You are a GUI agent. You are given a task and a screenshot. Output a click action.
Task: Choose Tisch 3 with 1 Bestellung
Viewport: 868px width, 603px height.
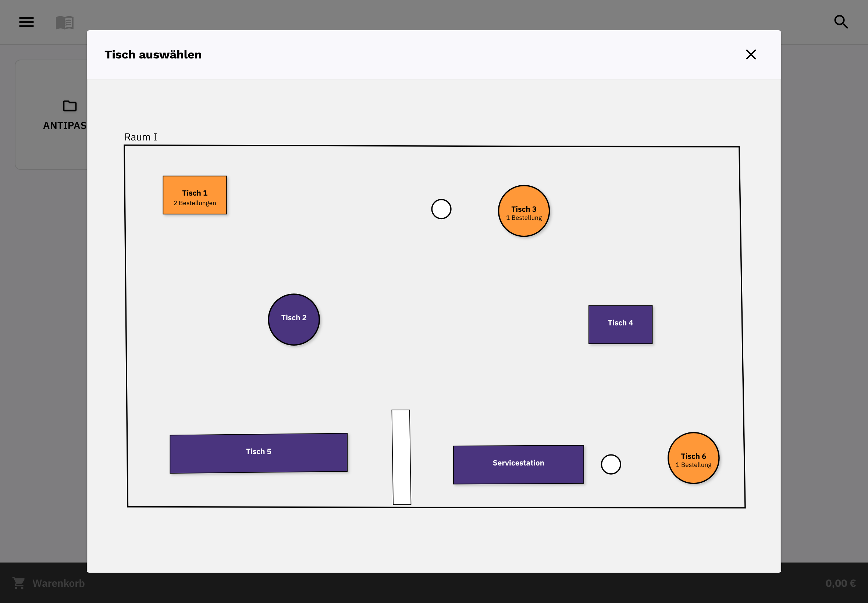pos(524,211)
